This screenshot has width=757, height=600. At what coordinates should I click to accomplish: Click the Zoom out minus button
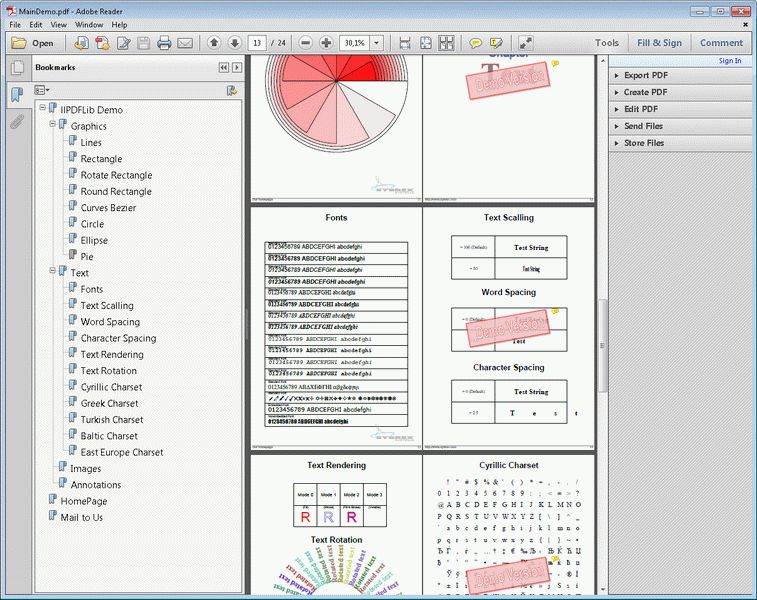pyautogui.click(x=305, y=43)
